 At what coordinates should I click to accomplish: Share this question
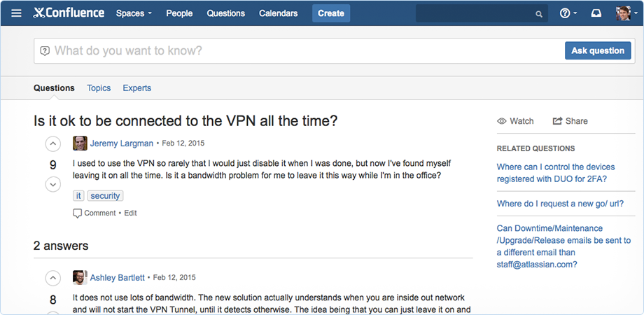click(x=570, y=121)
